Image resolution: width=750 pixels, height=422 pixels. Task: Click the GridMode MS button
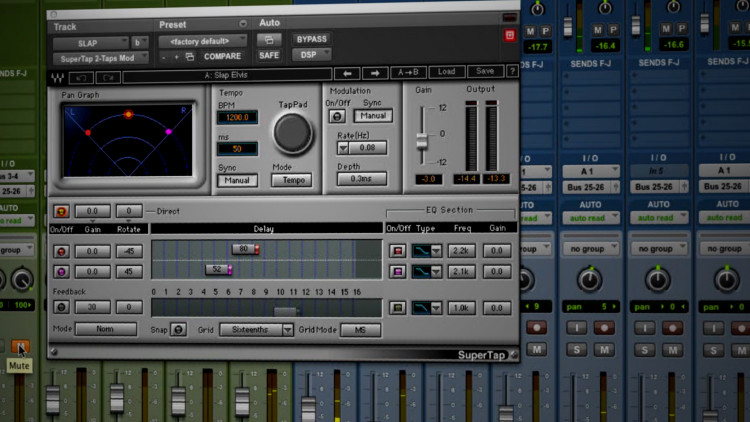click(360, 330)
